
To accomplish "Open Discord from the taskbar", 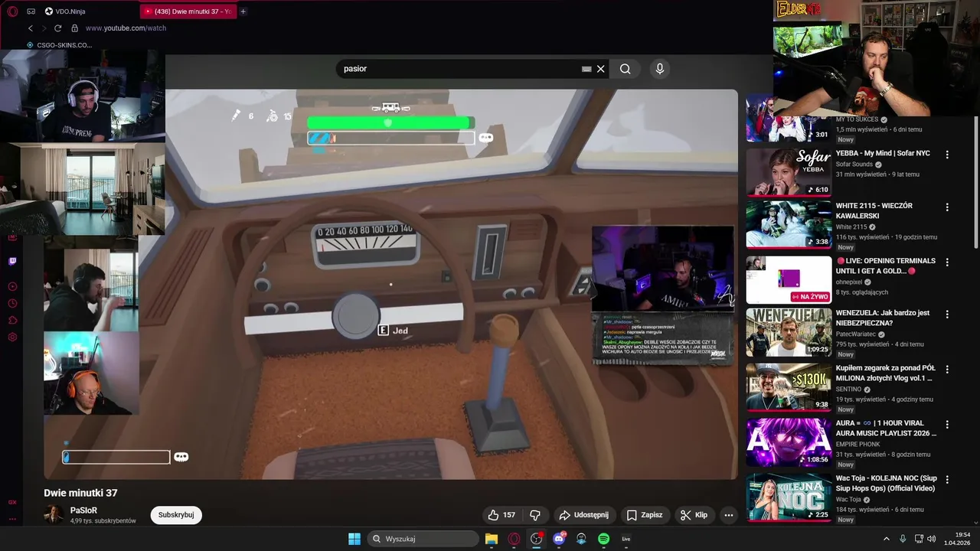I will pos(559,539).
